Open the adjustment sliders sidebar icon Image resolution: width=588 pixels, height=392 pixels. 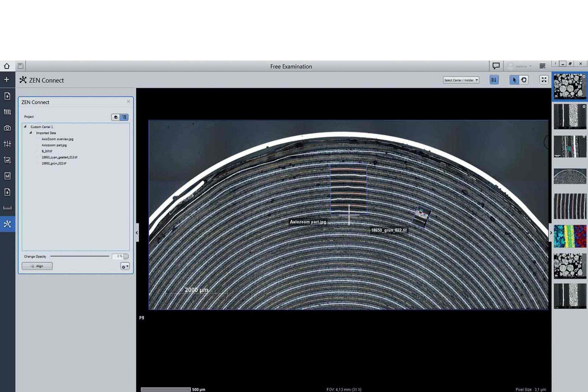click(7, 144)
